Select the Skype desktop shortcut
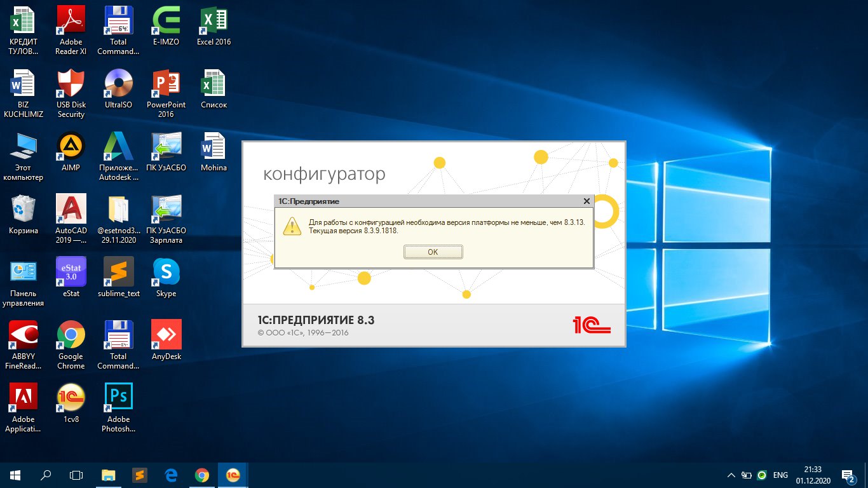 pyautogui.click(x=166, y=278)
